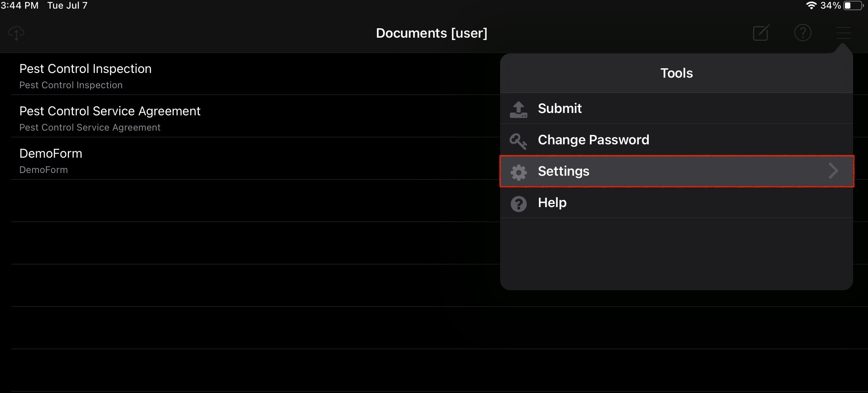Click the Change Password key icon

tap(518, 141)
